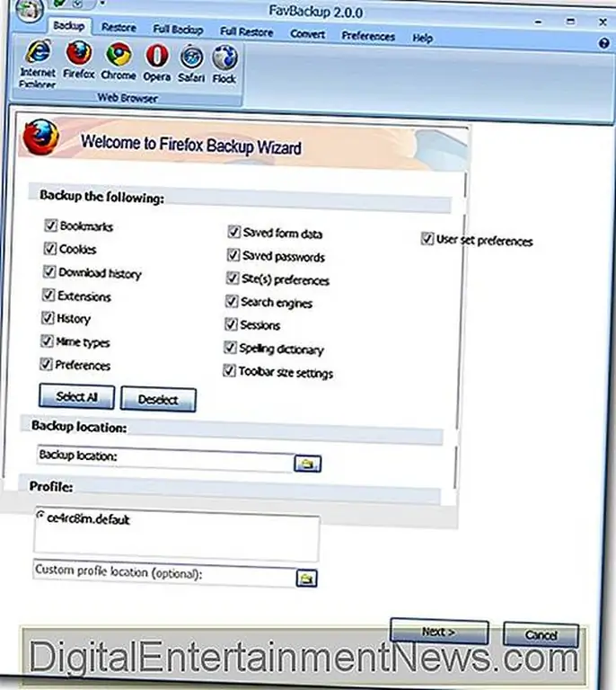This screenshot has height=690, width=616.
Task: Open the Full Backup tab
Action: 177,30
